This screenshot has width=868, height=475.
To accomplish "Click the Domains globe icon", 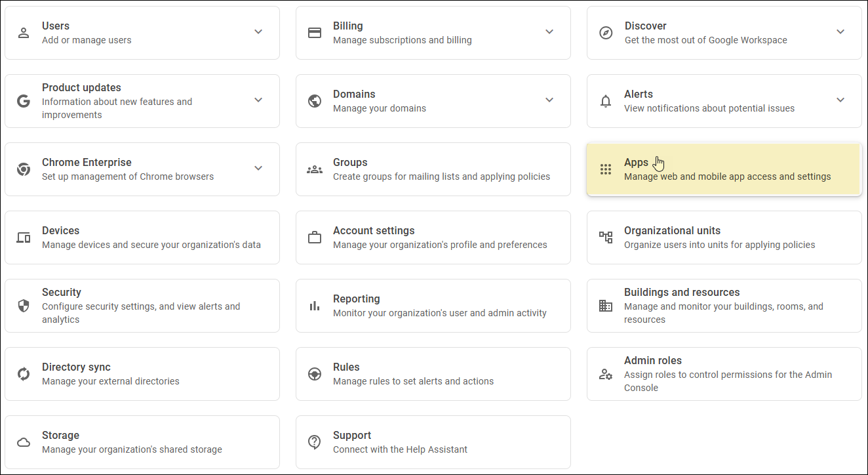I will point(315,101).
